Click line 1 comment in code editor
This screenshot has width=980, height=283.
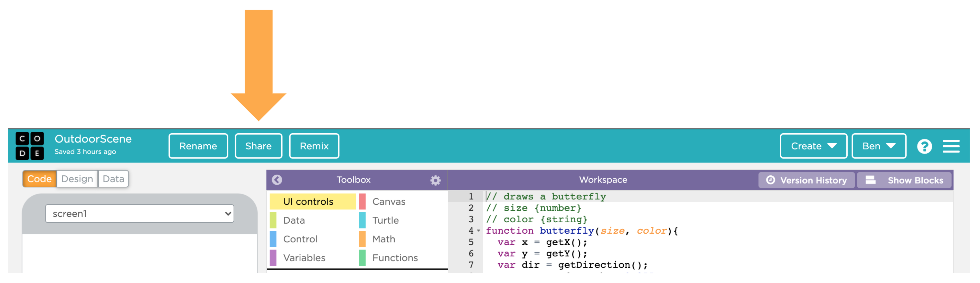[546, 196]
